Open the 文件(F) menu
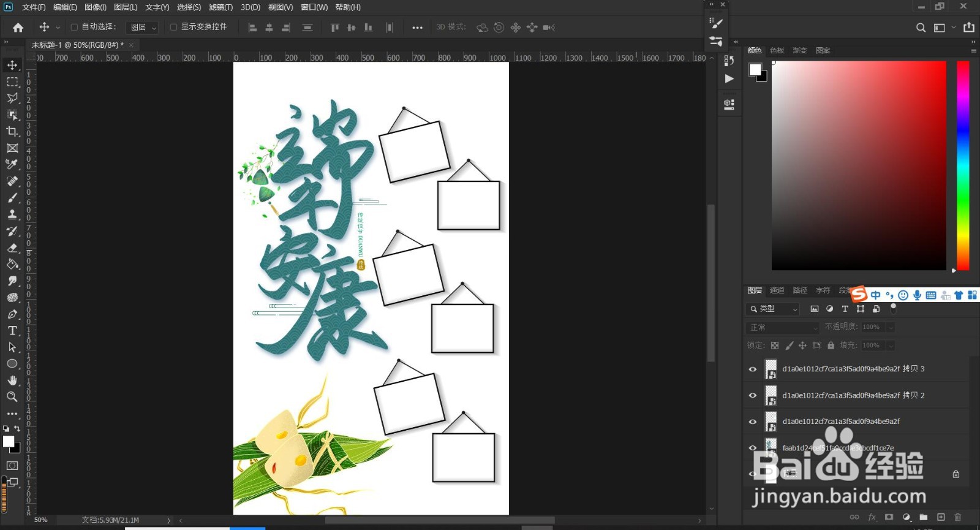Viewport: 980px width, 530px height. [x=34, y=7]
